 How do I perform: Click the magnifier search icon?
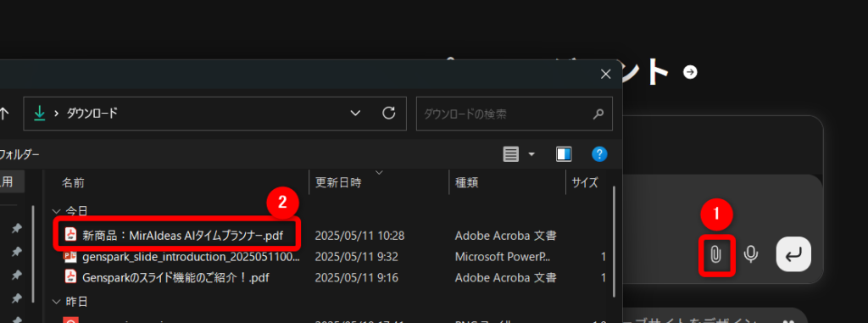pyautogui.click(x=598, y=114)
